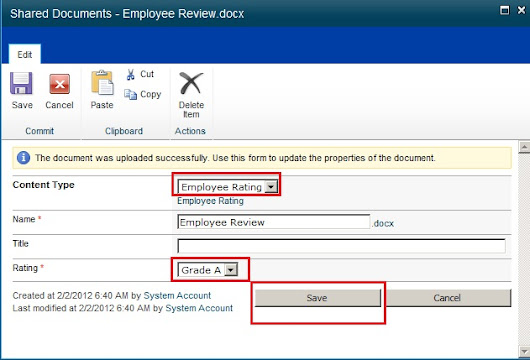Click the Cancel button at form bottom
The image size is (530, 360).
pyautogui.click(x=448, y=298)
